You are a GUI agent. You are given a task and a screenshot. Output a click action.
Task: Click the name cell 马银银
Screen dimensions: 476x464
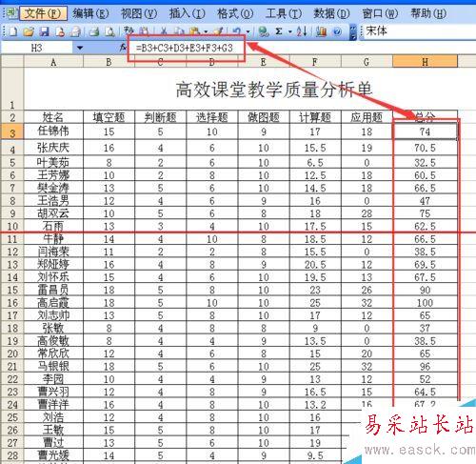[53, 366]
